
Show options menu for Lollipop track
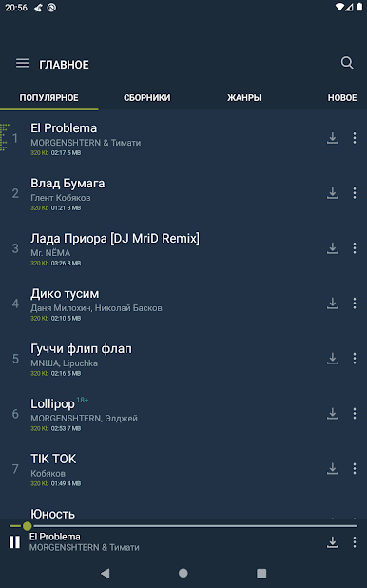coord(355,414)
